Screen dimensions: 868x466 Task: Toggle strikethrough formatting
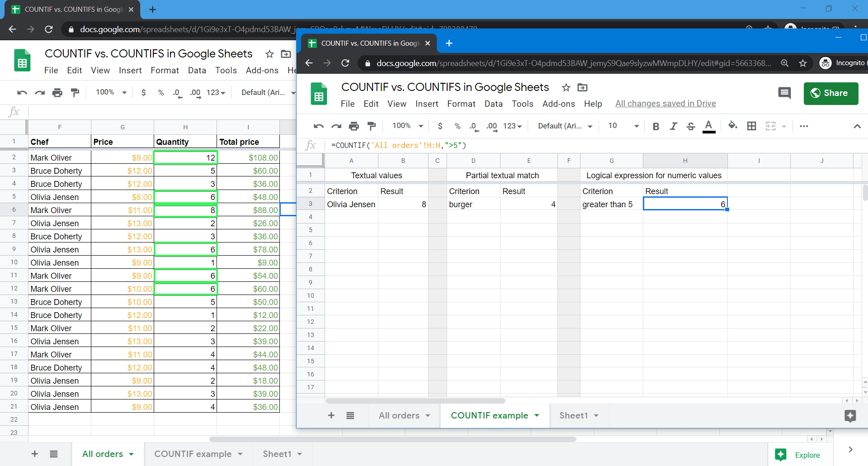[x=691, y=126]
